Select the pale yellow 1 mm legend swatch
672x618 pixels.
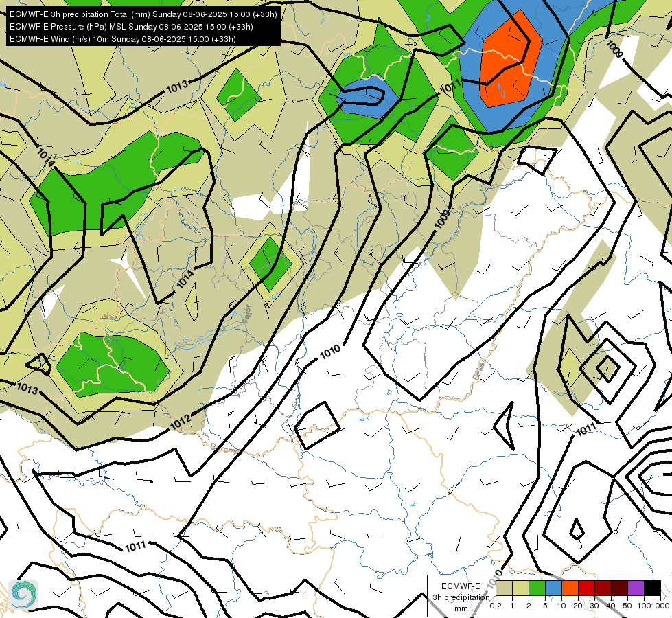point(520,588)
